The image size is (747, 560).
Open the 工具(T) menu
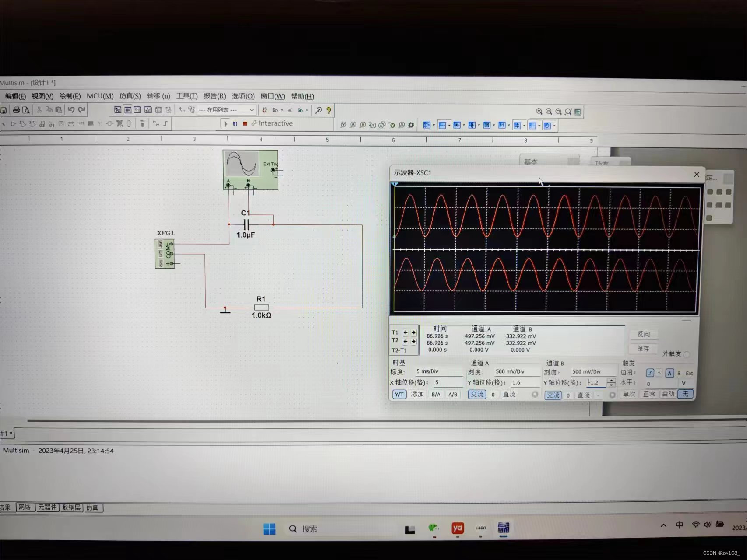tap(187, 96)
